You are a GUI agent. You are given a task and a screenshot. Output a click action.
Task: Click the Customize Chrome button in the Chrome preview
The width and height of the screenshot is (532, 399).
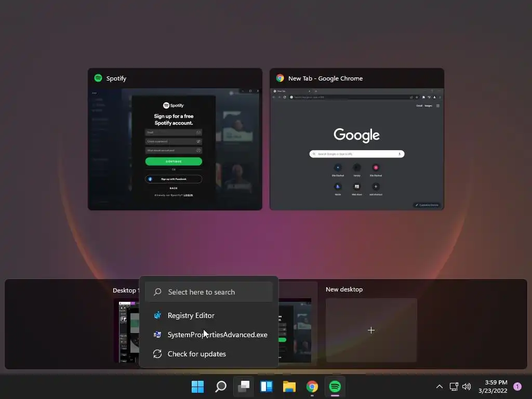pos(427,205)
